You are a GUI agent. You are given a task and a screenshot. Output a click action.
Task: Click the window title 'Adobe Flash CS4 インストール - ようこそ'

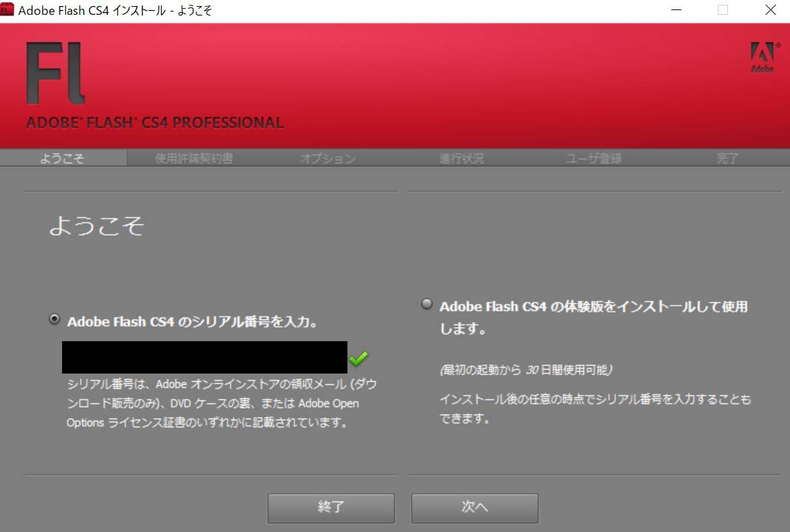[x=115, y=10]
